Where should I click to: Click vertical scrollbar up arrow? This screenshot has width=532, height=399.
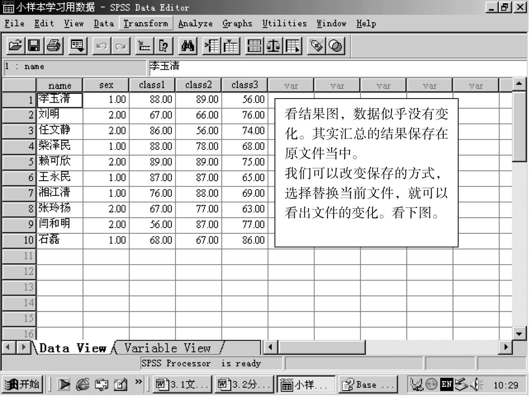519,84
